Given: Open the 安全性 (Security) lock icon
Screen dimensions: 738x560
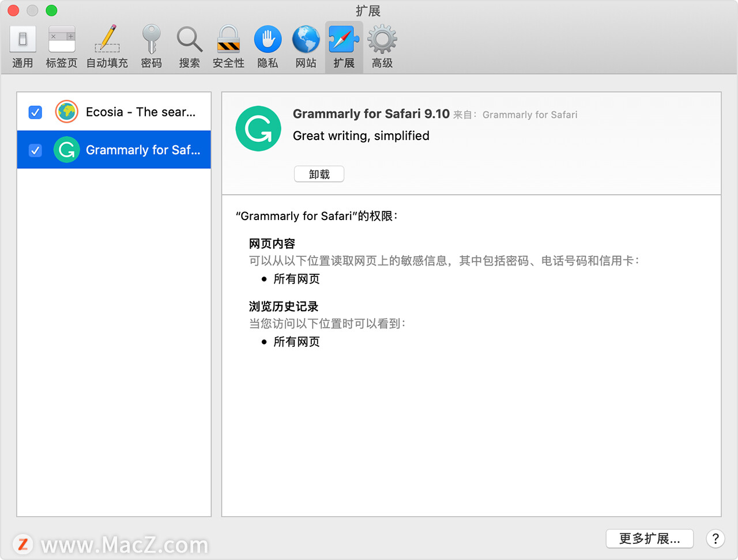Looking at the screenshot, I should pyautogui.click(x=228, y=39).
